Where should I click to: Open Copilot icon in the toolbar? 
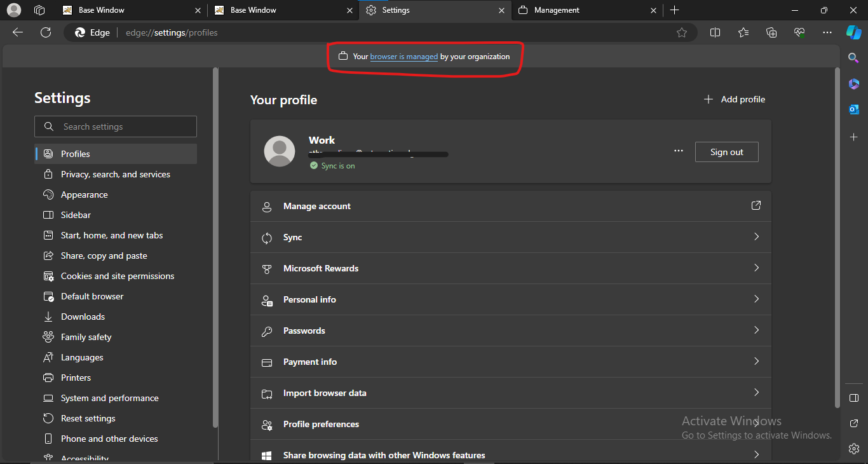[x=853, y=32]
